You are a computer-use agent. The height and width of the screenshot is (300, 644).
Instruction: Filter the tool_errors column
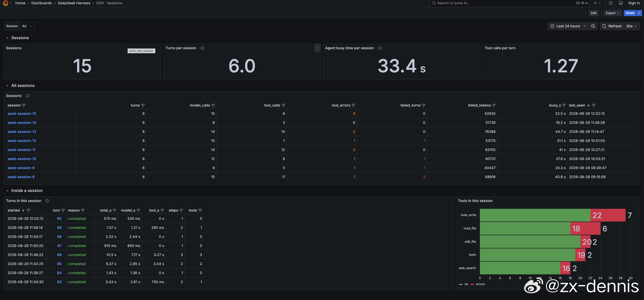(353, 106)
